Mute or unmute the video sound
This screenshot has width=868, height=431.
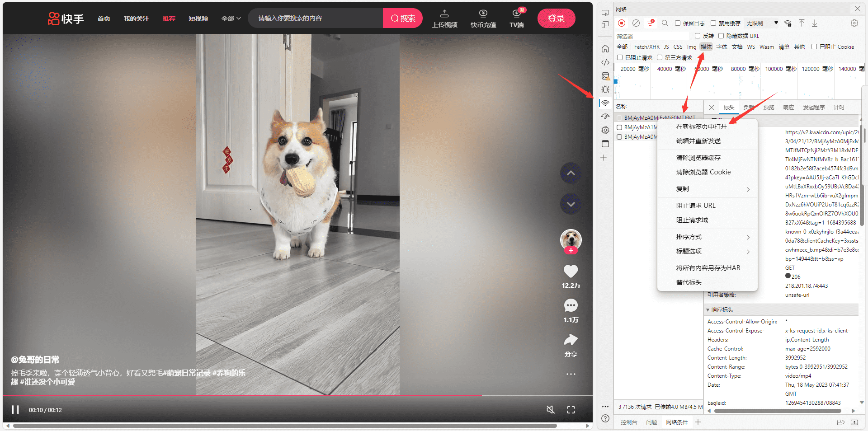click(x=550, y=409)
